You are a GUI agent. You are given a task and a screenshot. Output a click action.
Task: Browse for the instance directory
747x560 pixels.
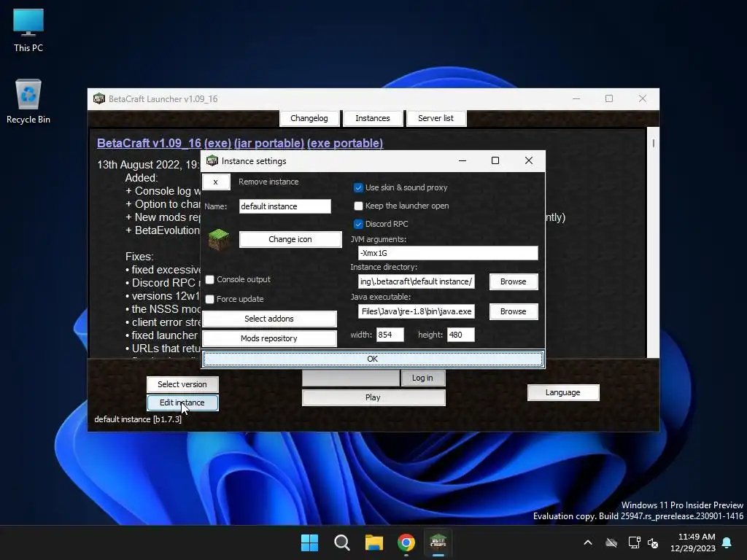coord(514,281)
